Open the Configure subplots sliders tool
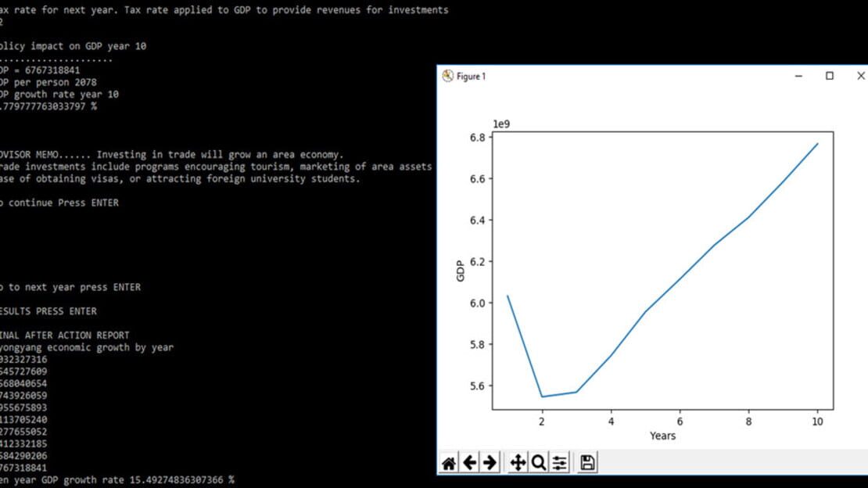Screen dimensions: 868x488 click(x=559, y=462)
